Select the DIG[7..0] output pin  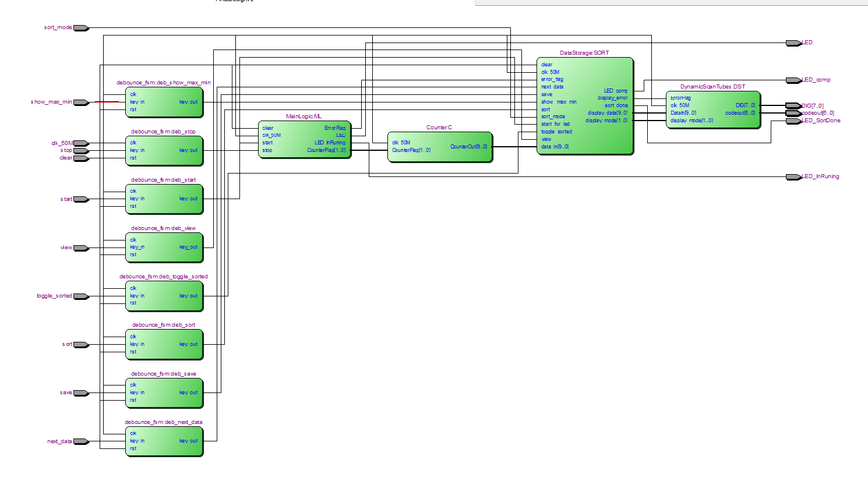(x=793, y=106)
